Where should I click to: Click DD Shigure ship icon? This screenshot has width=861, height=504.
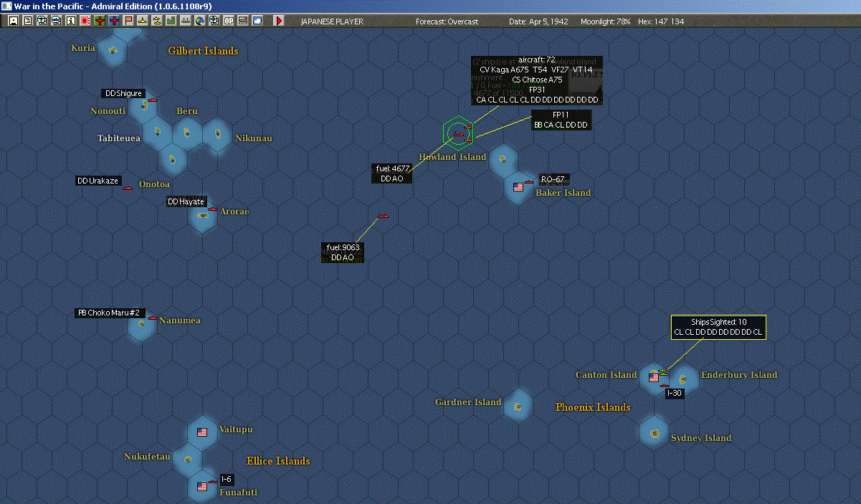152,100
